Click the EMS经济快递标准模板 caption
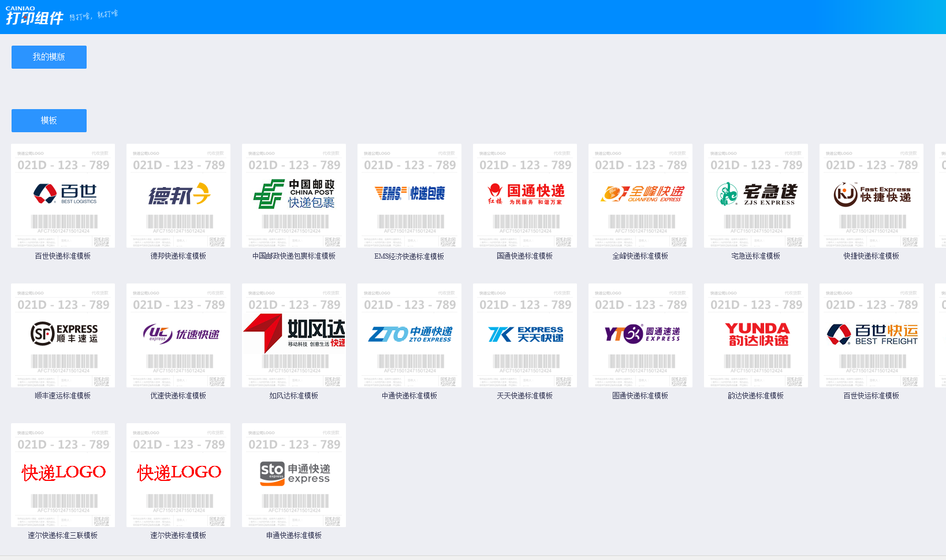The height and width of the screenshot is (560, 946). click(409, 256)
